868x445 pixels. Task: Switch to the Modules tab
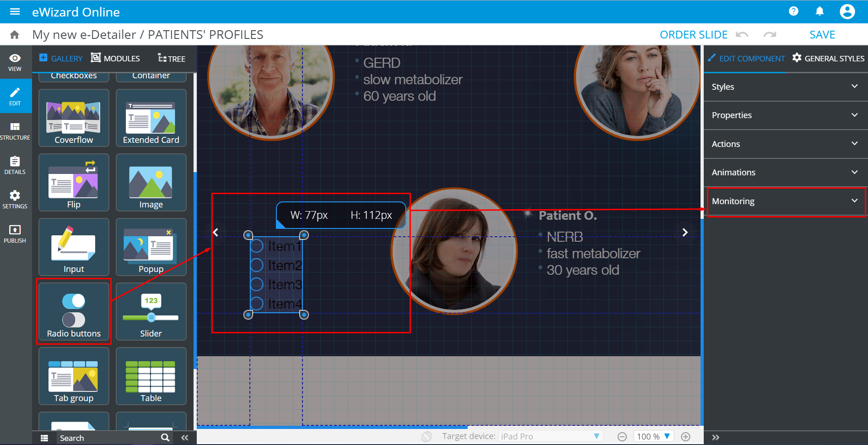pos(116,59)
